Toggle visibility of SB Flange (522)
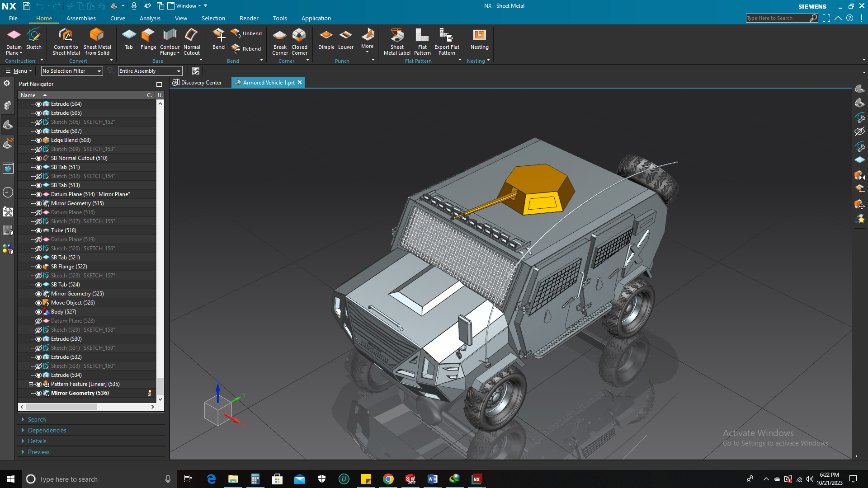868x488 pixels. click(x=38, y=267)
